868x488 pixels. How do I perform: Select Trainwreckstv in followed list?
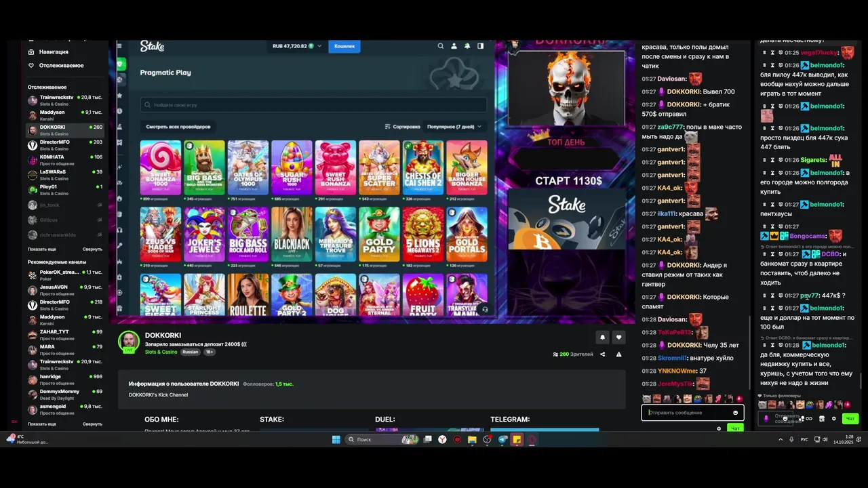click(x=65, y=100)
